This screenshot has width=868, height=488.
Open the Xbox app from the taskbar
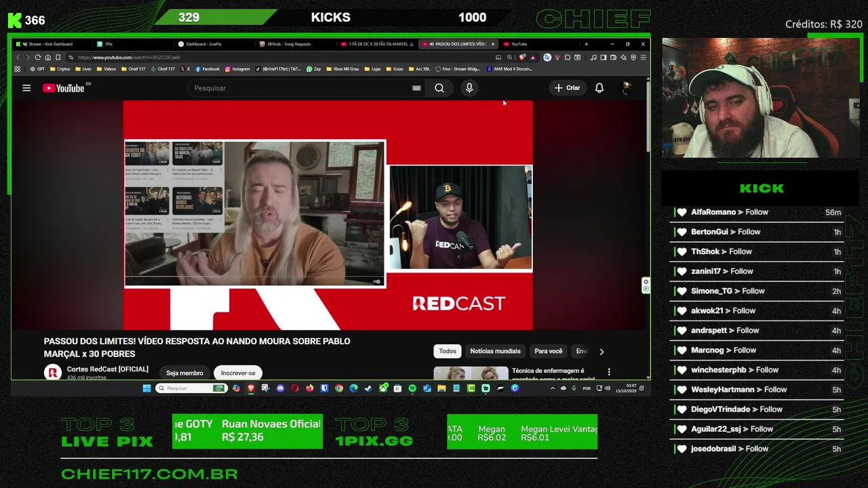tap(383, 388)
